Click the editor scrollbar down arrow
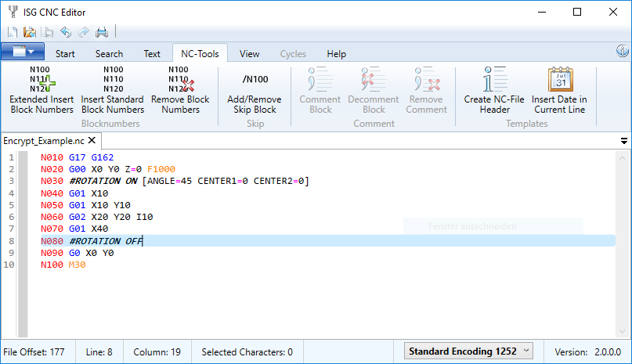 [622, 331]
